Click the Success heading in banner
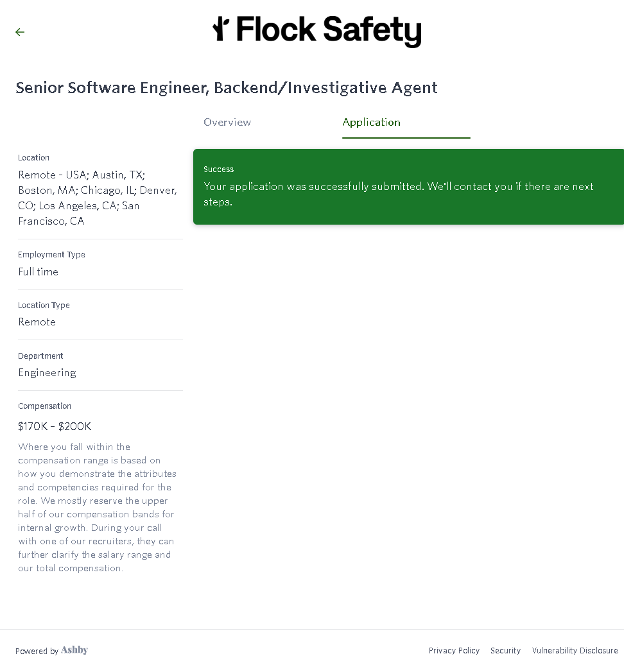Viewport: 624px width, 672px height. pos(219,169)
